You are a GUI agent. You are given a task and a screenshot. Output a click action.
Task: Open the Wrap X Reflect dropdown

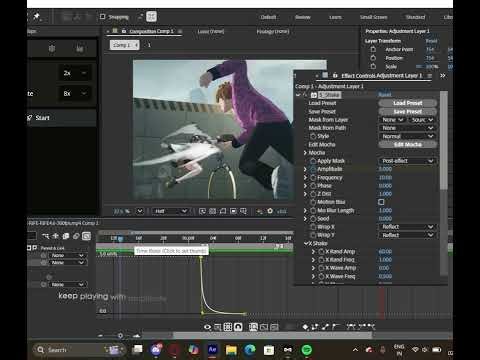pyautogui.click(x=407, y=227)
